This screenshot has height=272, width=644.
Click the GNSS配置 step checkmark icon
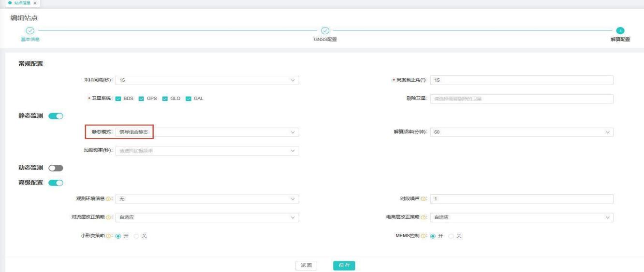tap(325, 30)
